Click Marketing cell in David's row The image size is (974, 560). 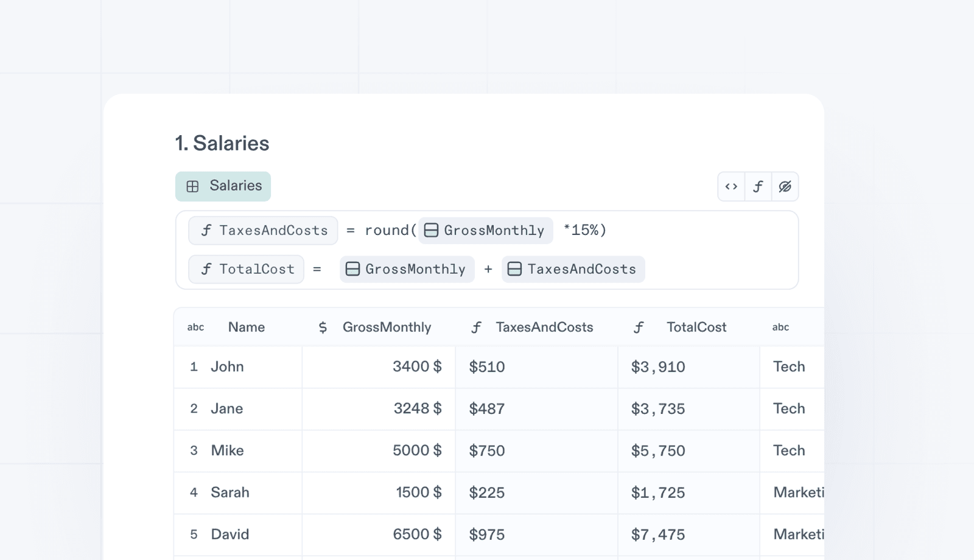point(792,535)
